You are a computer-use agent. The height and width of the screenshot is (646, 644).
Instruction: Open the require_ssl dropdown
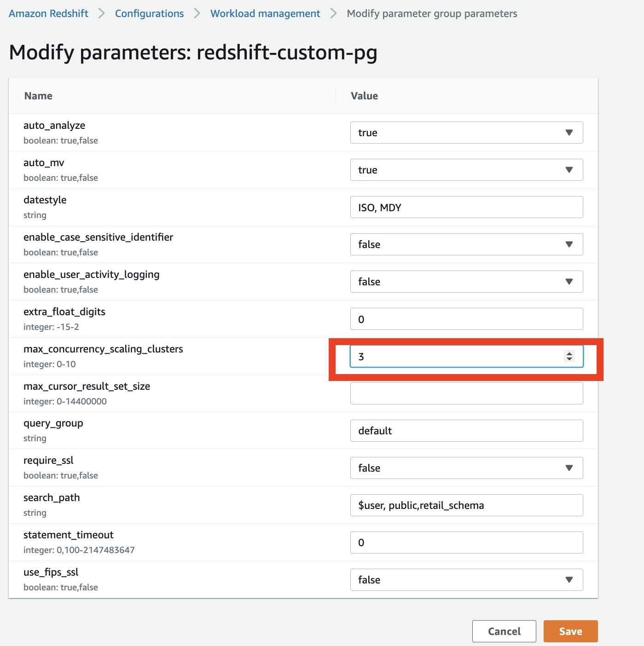point(569,467)
